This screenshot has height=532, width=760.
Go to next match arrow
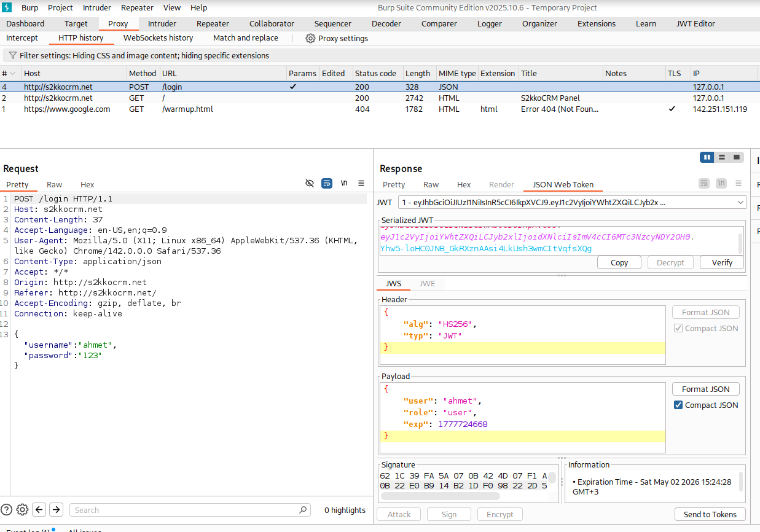[56, 510]
